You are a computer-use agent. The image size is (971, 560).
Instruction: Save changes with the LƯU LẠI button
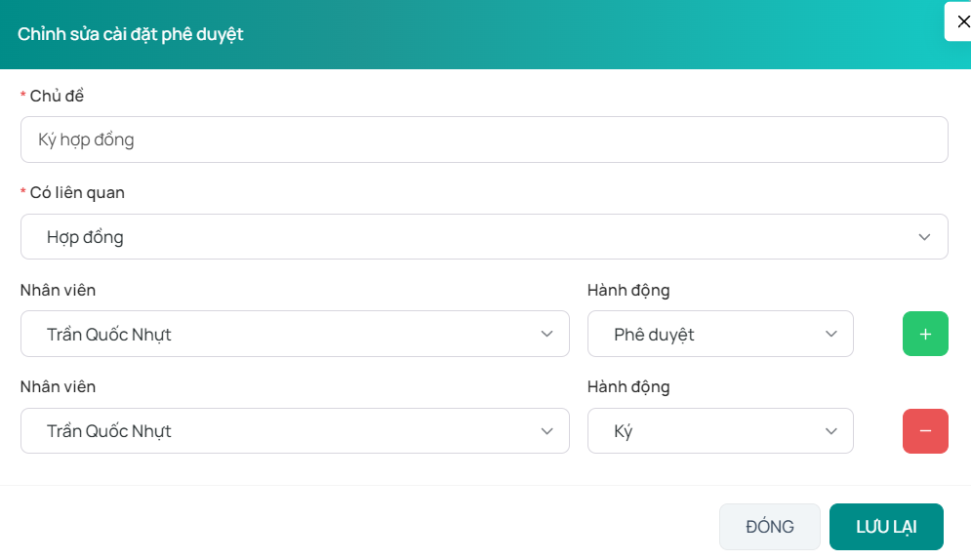(886, 527)
